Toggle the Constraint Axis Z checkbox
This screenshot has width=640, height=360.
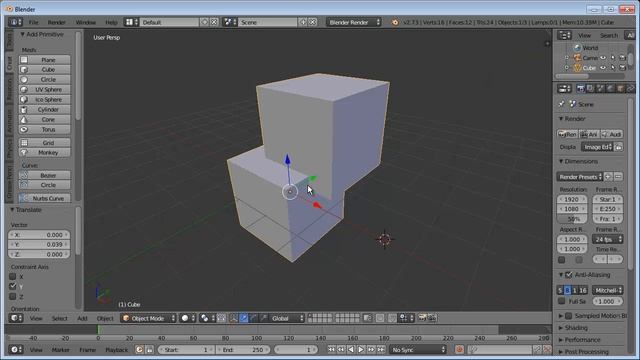pyautogui.click(x=13, y=297)
